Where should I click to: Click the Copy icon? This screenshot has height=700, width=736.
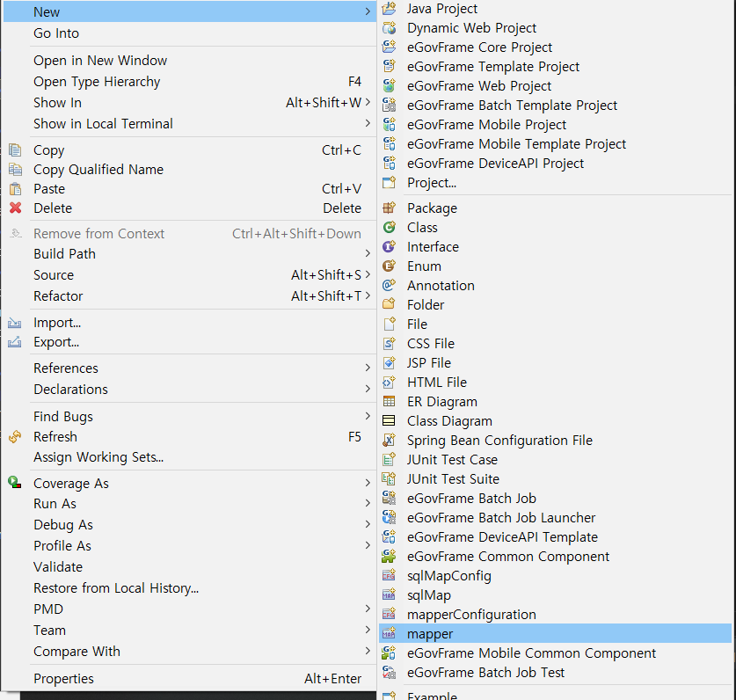point(15,149)
